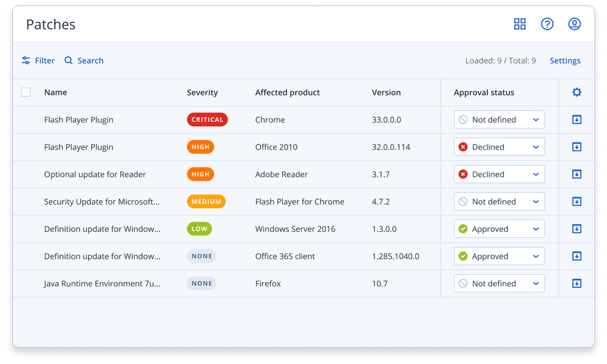The image size is (607, 364).
Task: Click the Search magnifier icon
Action: tap(69, 60)
